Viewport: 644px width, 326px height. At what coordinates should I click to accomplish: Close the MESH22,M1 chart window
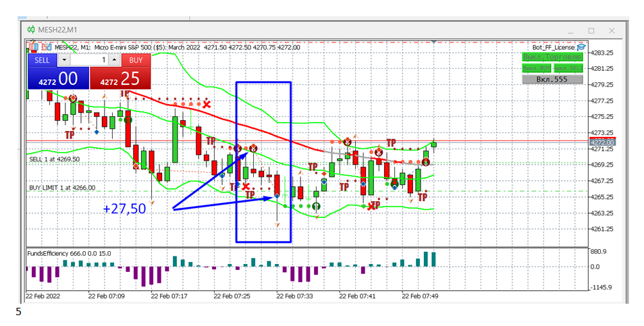(x=612, y=30)
